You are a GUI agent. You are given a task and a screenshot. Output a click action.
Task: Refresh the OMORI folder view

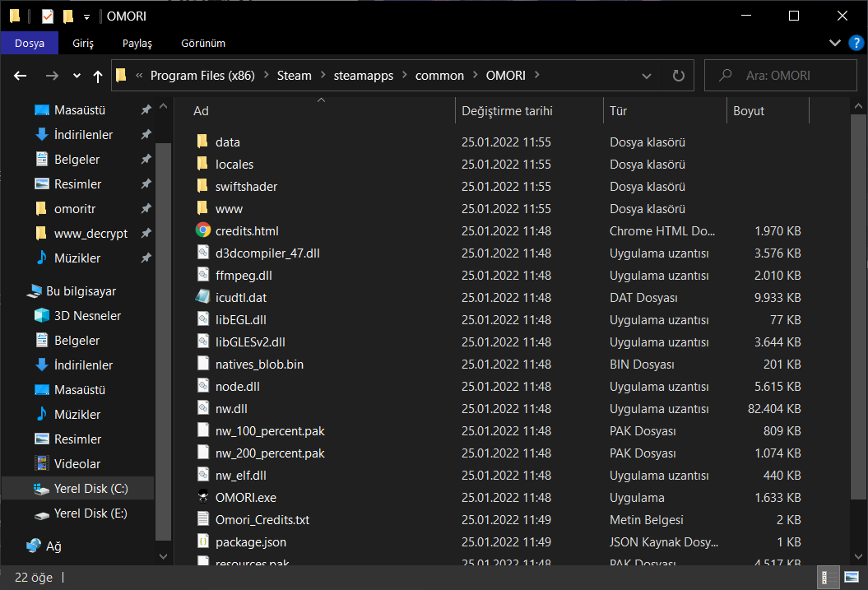(x=678, y=75)
